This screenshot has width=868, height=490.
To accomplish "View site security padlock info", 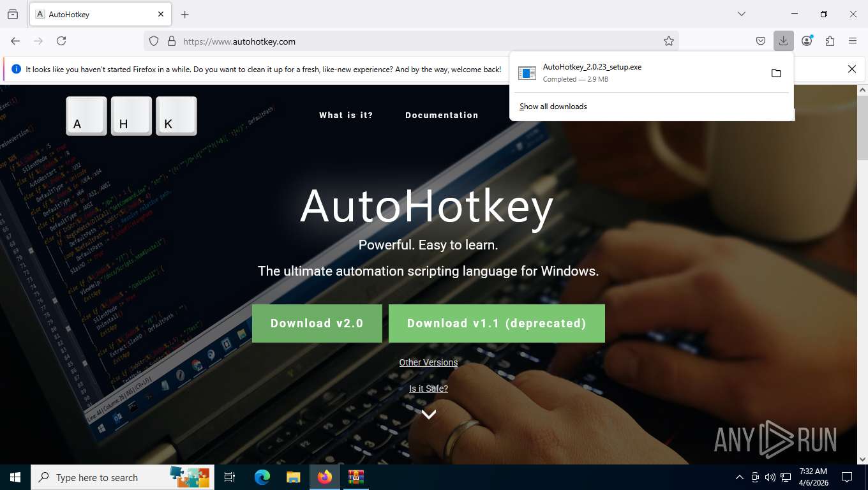I will pyautogui.click(x=171, y=41).
